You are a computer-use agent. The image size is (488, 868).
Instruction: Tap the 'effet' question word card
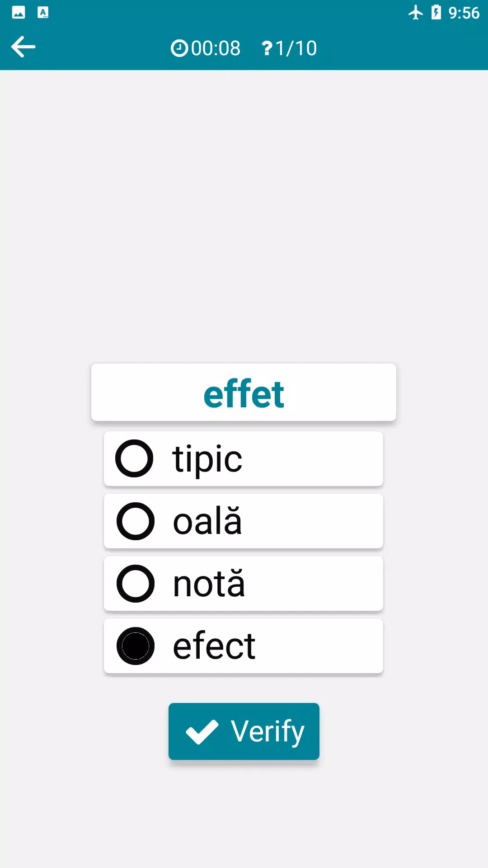pyautogui.click(x=244, y=392)
